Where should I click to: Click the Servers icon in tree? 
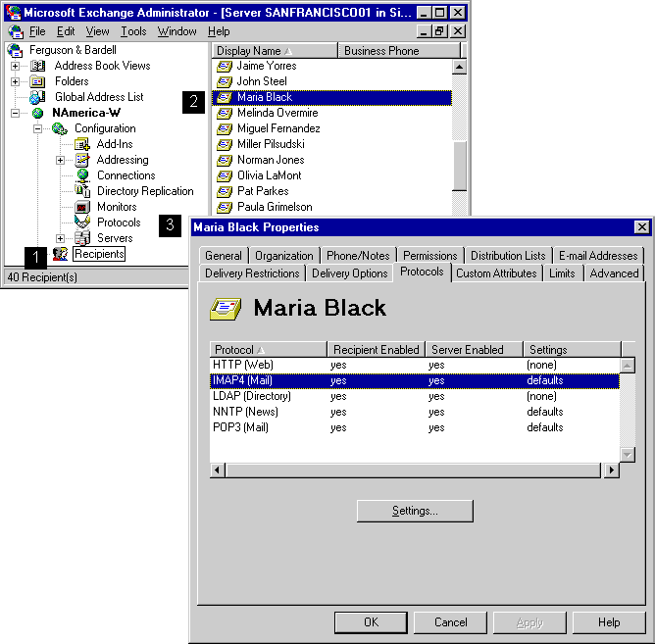tap(82, 238)
